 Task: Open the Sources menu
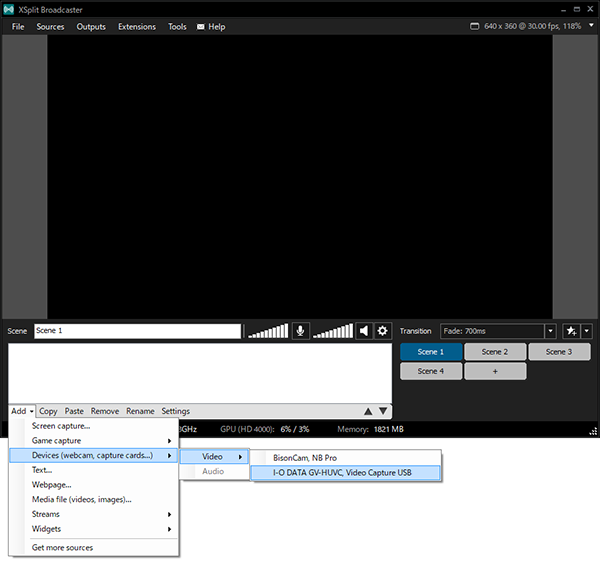tap(50, 27)
